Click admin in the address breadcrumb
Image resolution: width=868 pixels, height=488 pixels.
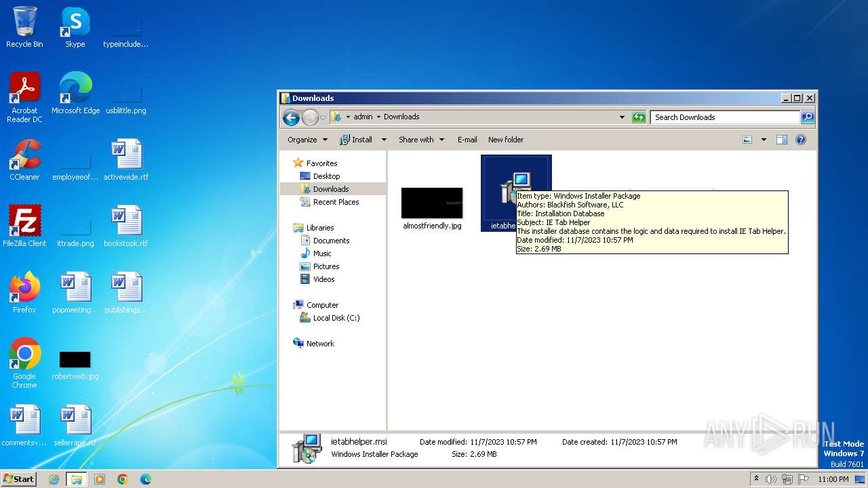click(363, 117)
